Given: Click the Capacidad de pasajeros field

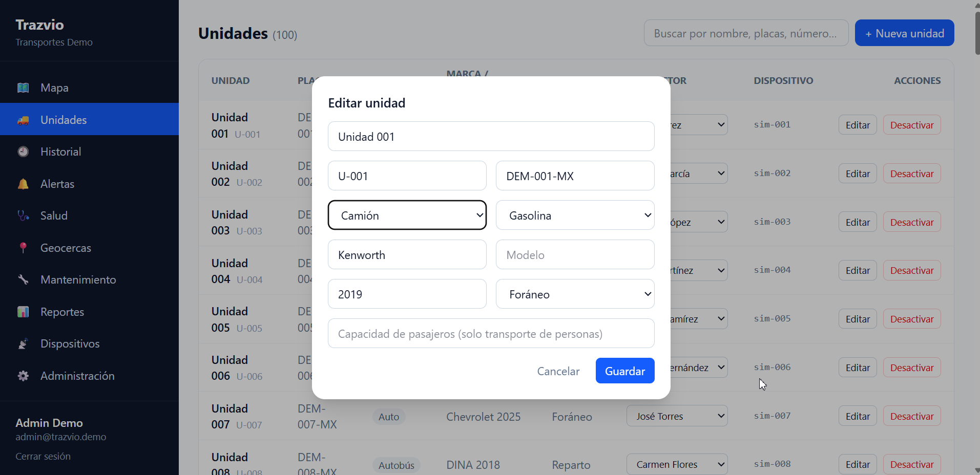Looking at the screenshot, I should click(x=491, y=333).
